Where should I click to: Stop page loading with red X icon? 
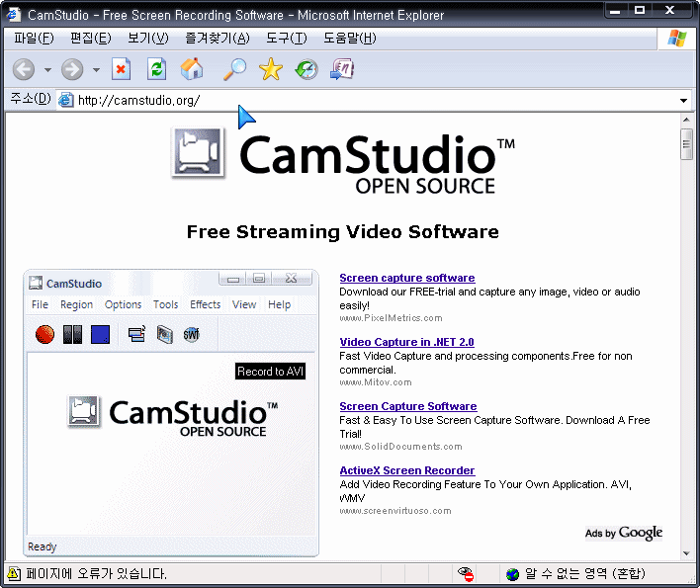tap(121, 69)
